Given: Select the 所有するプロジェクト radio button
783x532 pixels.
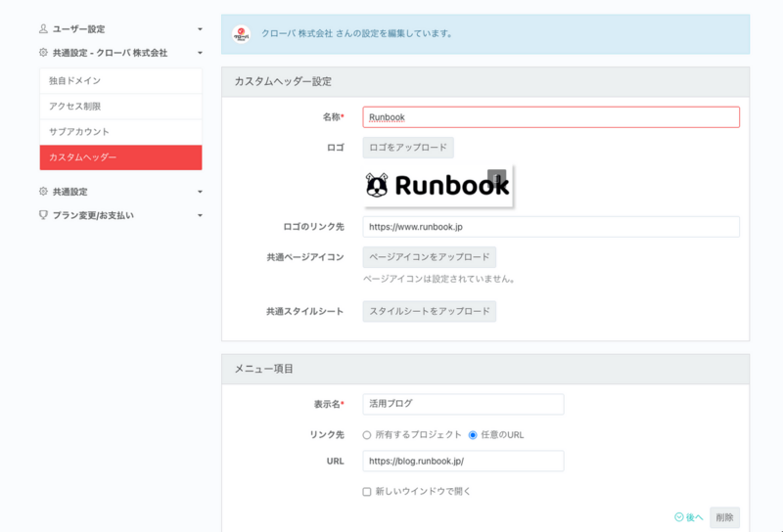Looking at the screenshot, I should coord(367,435).
